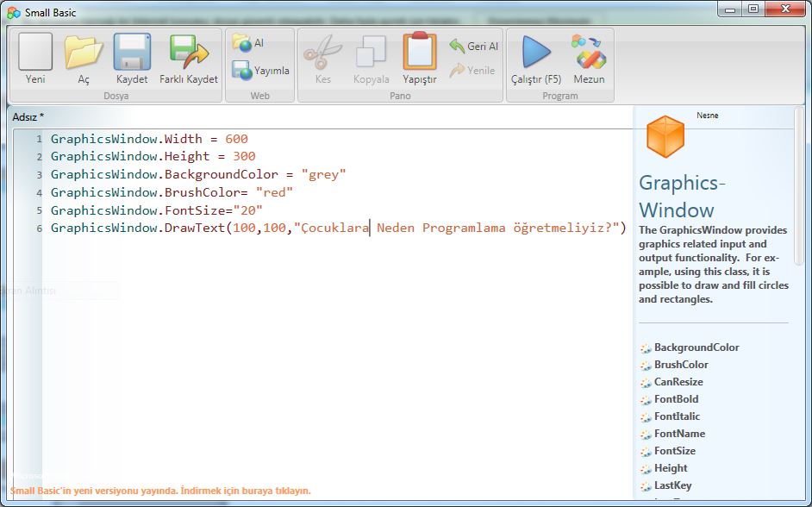Click the Kopyala (Copy) icon
This screenshot has width=812, height=507.
(372, 51)
